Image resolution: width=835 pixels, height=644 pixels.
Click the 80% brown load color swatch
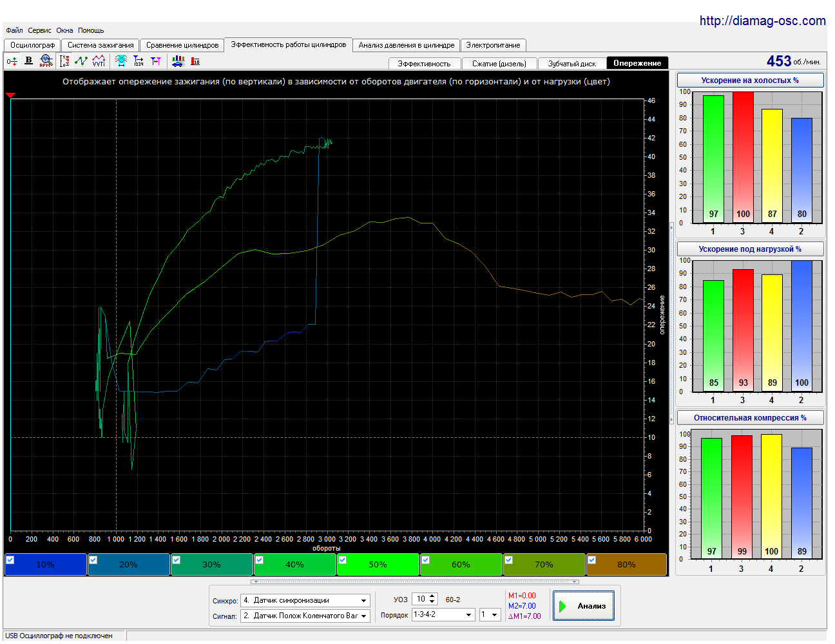626,565
